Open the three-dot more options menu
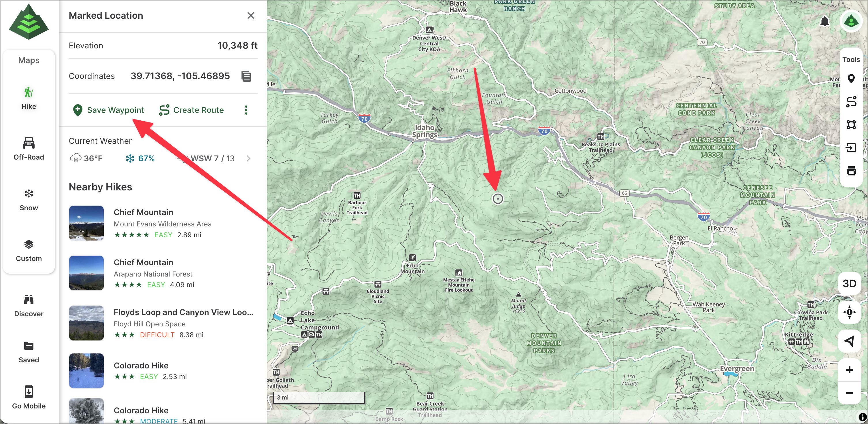Viewport: 868px width, 424px height. [x=246, y=110]
